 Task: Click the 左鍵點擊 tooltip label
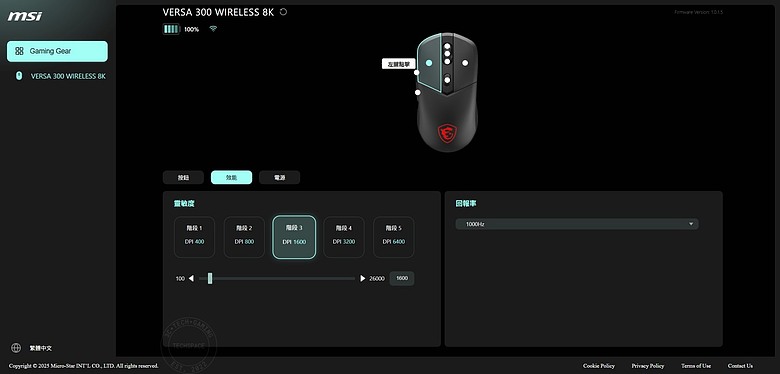point(399,64)
